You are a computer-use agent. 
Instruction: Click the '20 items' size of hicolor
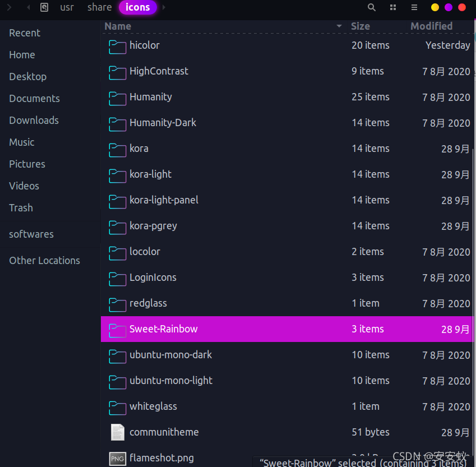click(x=371, y=45)
